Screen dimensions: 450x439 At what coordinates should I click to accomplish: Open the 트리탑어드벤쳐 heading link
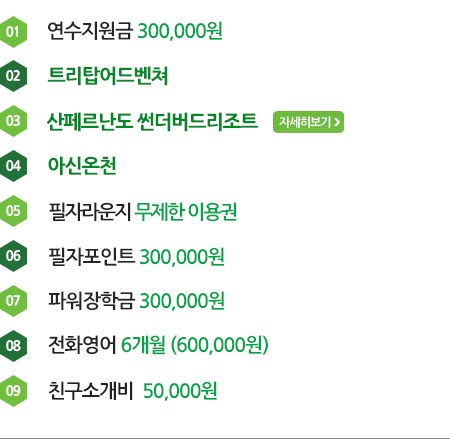(x=108, y=76)
